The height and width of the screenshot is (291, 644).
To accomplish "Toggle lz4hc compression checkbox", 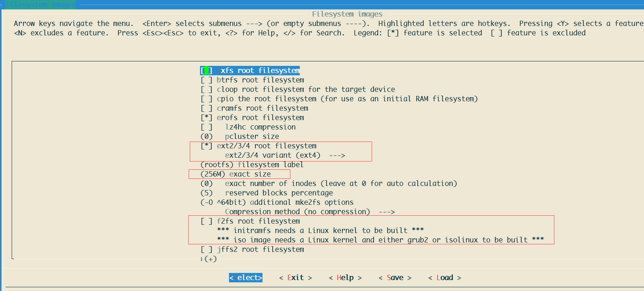I will coord(206,127).
